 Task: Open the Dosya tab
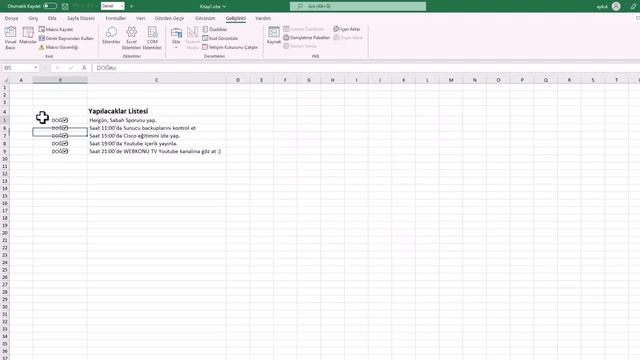pos(11,18)
